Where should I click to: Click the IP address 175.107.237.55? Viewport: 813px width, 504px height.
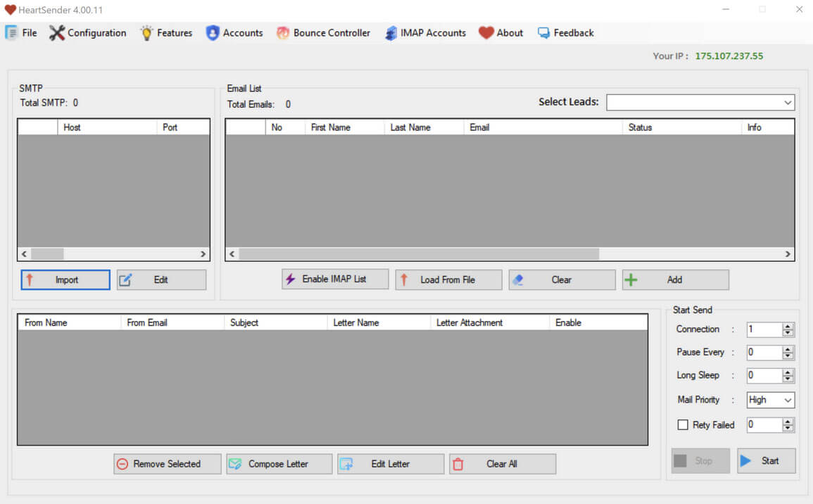pos(729,56)
